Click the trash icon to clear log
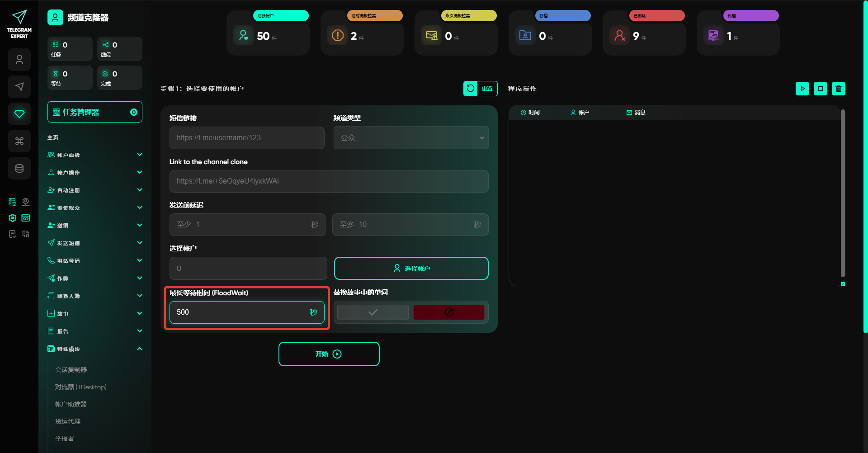Viewport: 868px width, 453px height. tap(838, 89)
